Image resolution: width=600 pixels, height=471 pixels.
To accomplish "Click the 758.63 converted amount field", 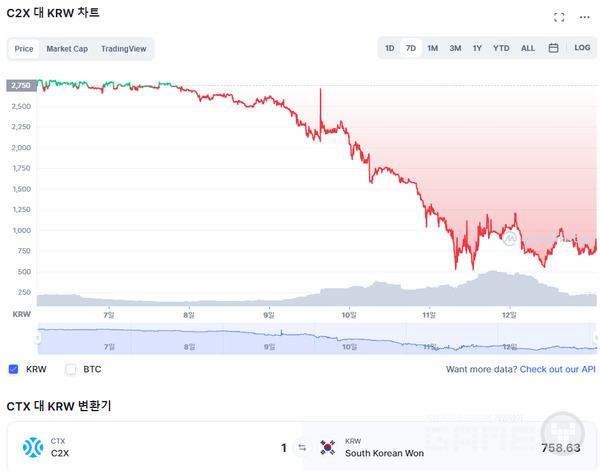I will (558, 448).
